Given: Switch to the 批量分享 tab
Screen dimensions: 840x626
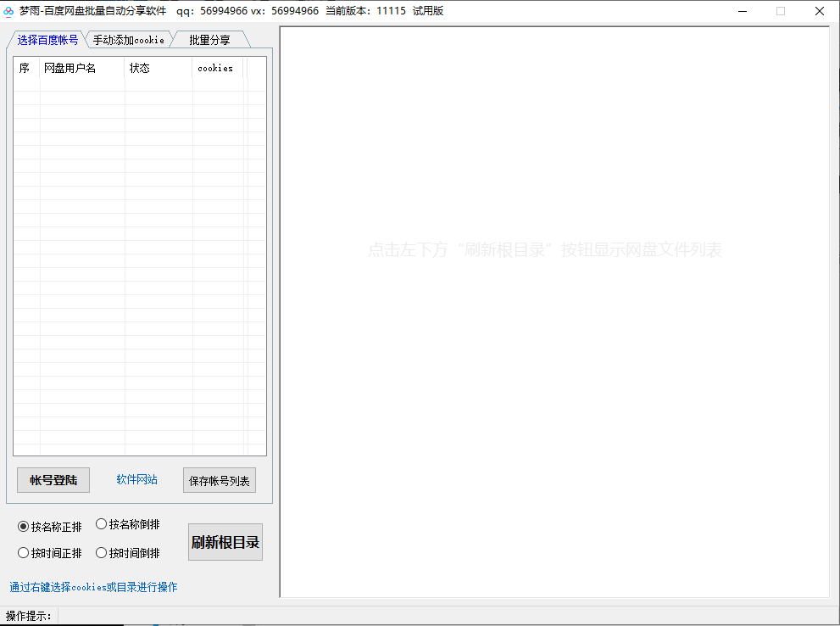Looking at the screenshot, I should [209, 40].
